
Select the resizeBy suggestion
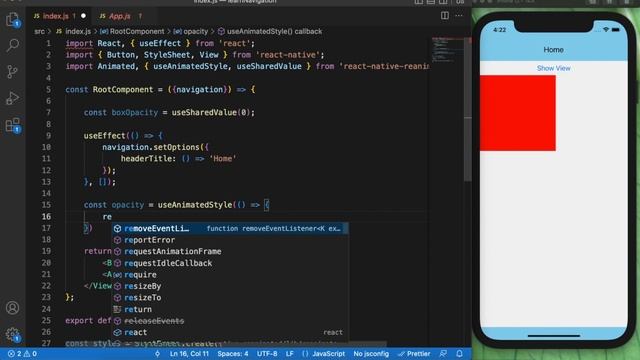(230, 286)
